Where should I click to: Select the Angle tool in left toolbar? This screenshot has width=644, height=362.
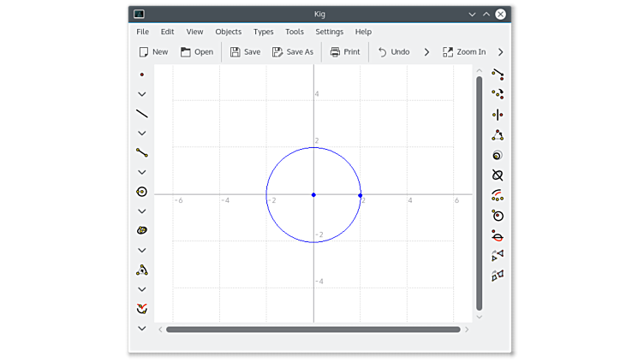pos(142,309)
